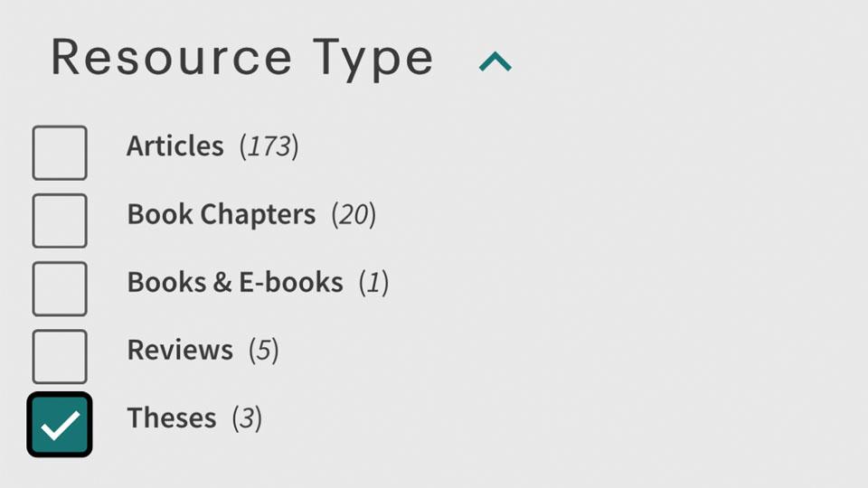868x488 pixels.
Task: Click the "Theses" filter label
Action: (x=171, y=418)
